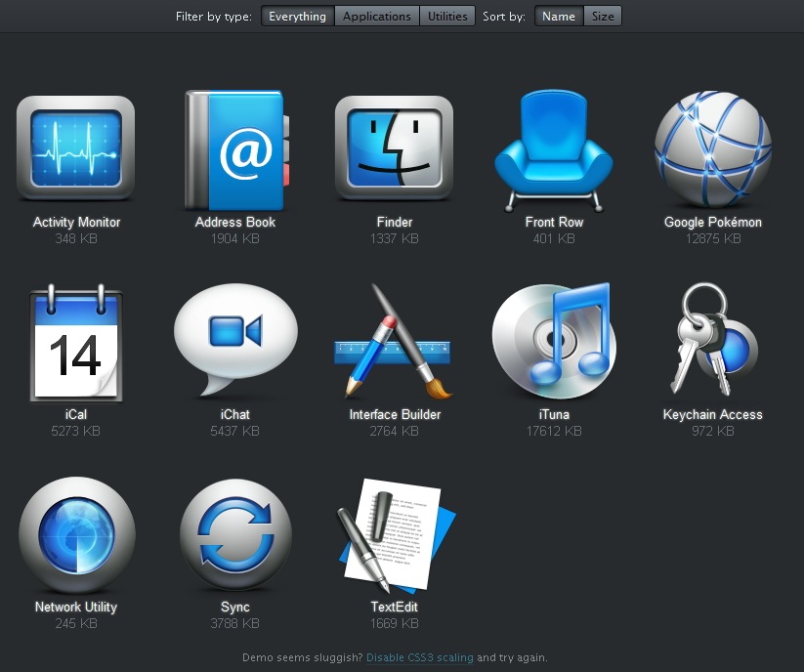Screen dimensions: 804x672
Task: Click the Google Pokémon globe icon
Action: click(713, 148)
